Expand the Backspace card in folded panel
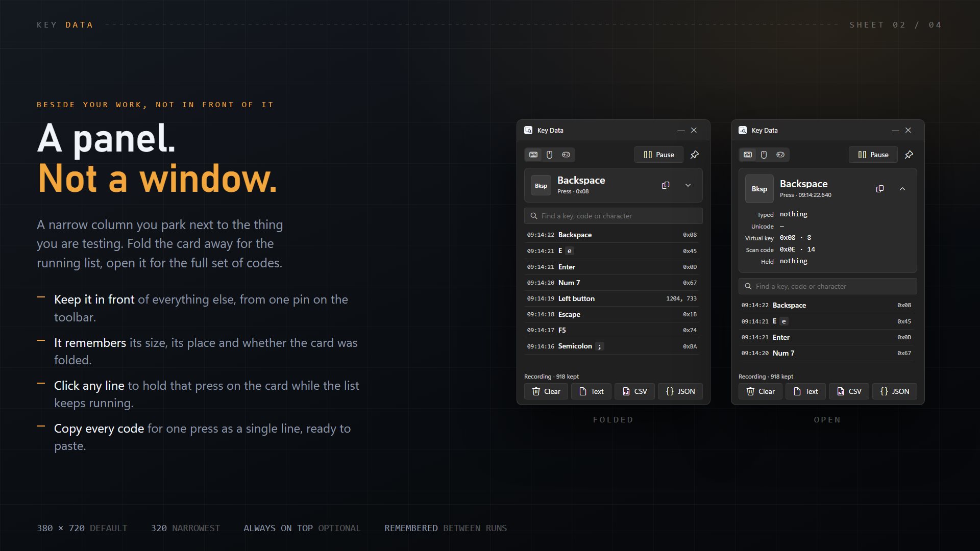 click(688, 185)
